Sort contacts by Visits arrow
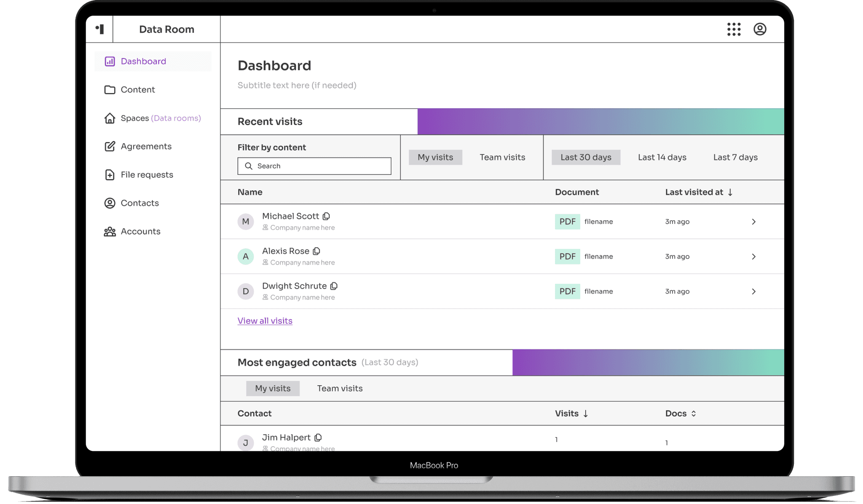Image resolution: width=863 pixels, height=504 pixels. pyautogui.click(x=586, y=413)
